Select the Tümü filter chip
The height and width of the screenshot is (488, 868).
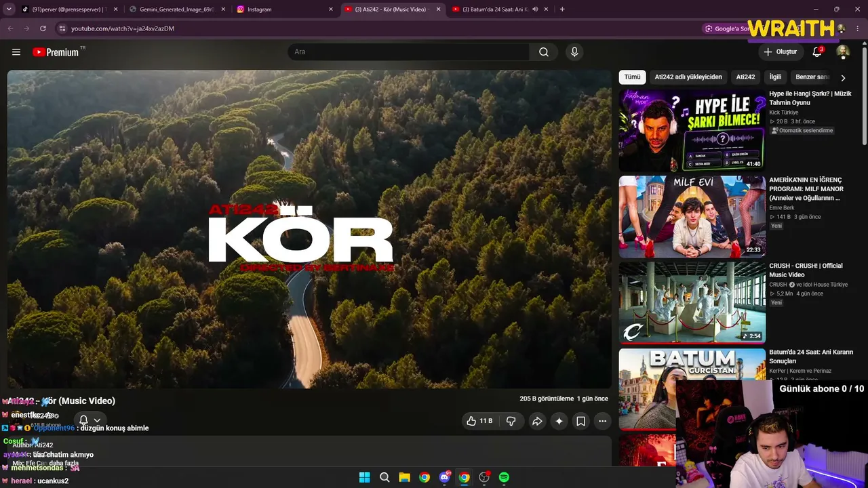(632, 77)
